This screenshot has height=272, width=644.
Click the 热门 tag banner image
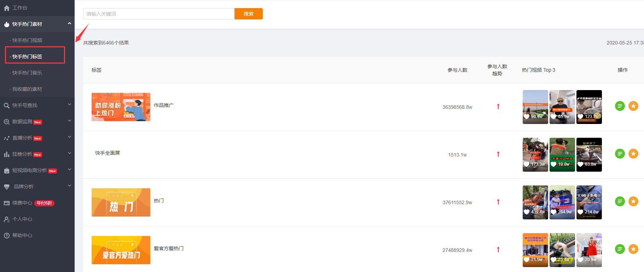click(x=121, y=202)
